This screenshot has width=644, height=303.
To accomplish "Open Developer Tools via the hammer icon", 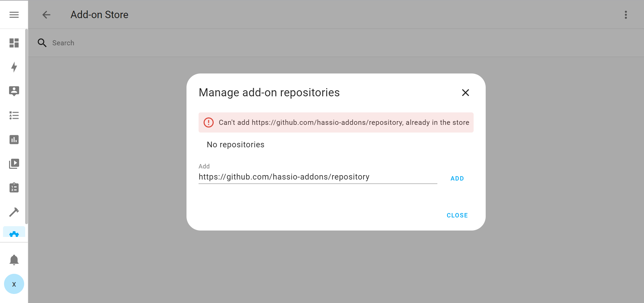I will (x=14, y=212).
